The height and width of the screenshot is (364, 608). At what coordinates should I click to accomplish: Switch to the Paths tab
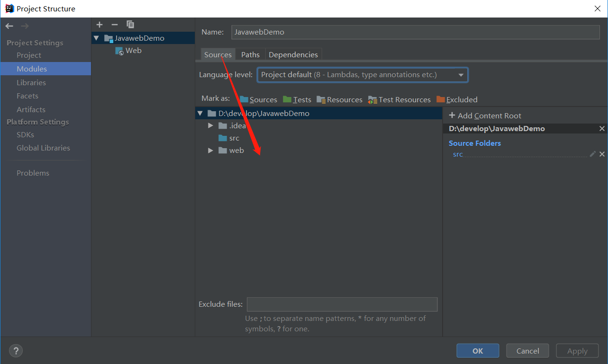(250, 54)
